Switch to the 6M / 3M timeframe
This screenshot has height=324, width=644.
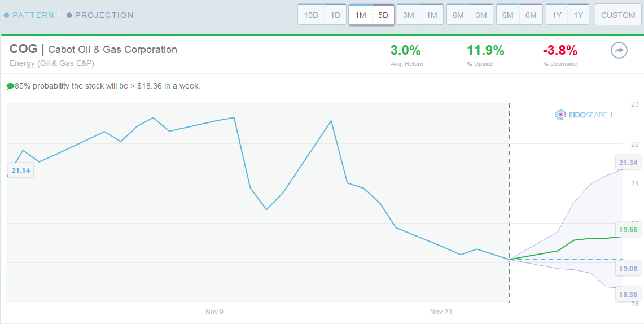tap(470, 15)
